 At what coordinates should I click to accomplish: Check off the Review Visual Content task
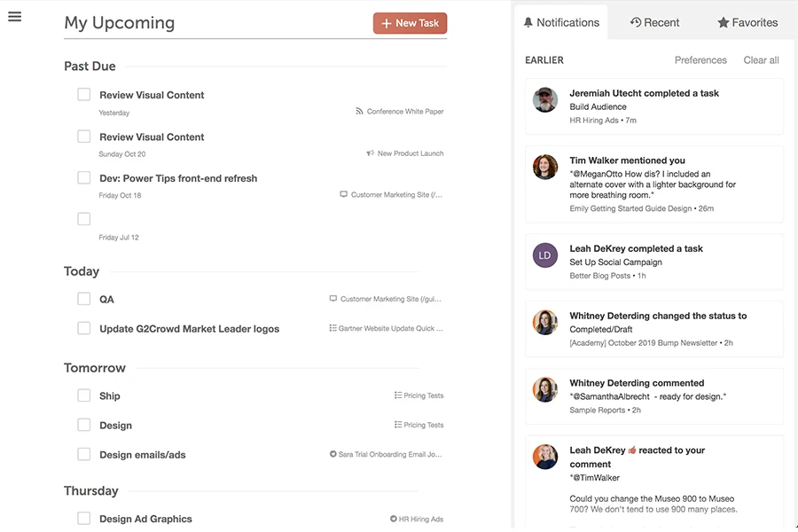click(83, 94)
